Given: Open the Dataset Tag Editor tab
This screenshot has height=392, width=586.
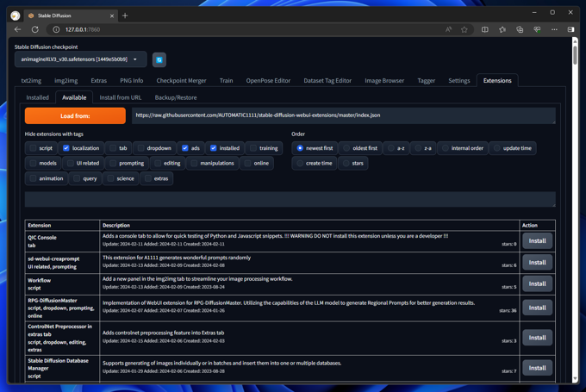Looking at the screenshot, I should pos(327,81).
